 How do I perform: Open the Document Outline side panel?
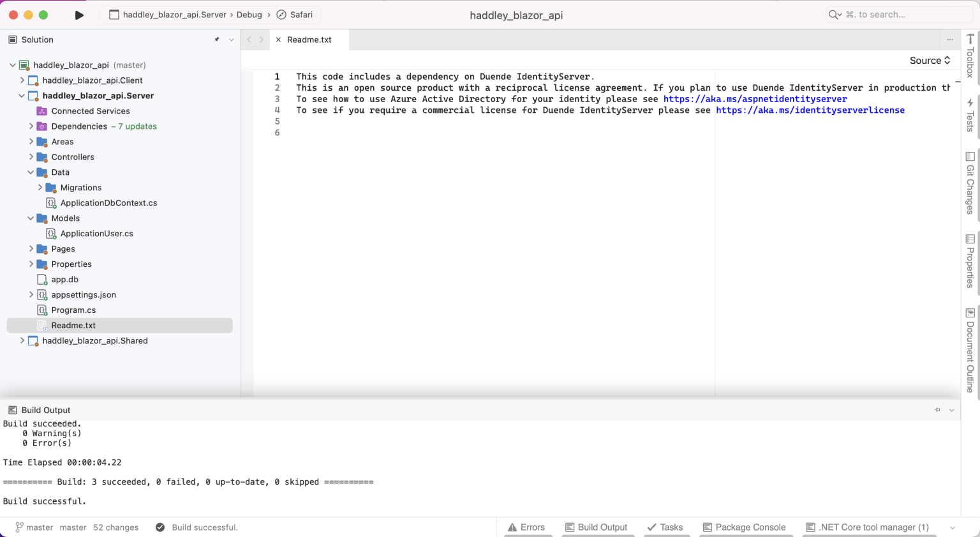pyautogui.click(x=970, y=350)
